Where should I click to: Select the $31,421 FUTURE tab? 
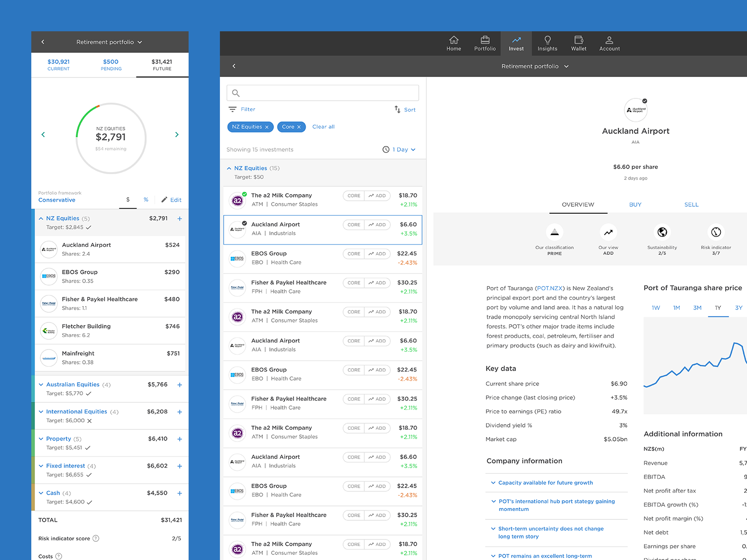click(x=162, y=65)
